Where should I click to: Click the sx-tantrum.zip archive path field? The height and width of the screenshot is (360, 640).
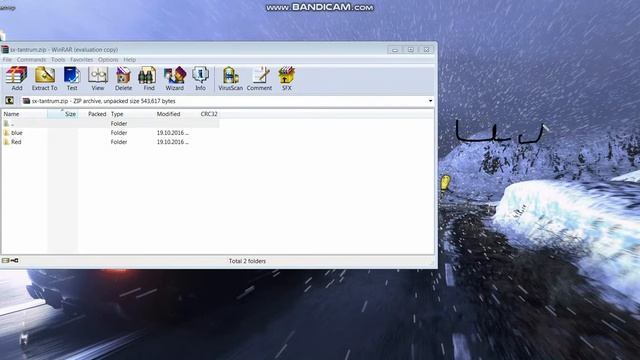click(227, 101)
